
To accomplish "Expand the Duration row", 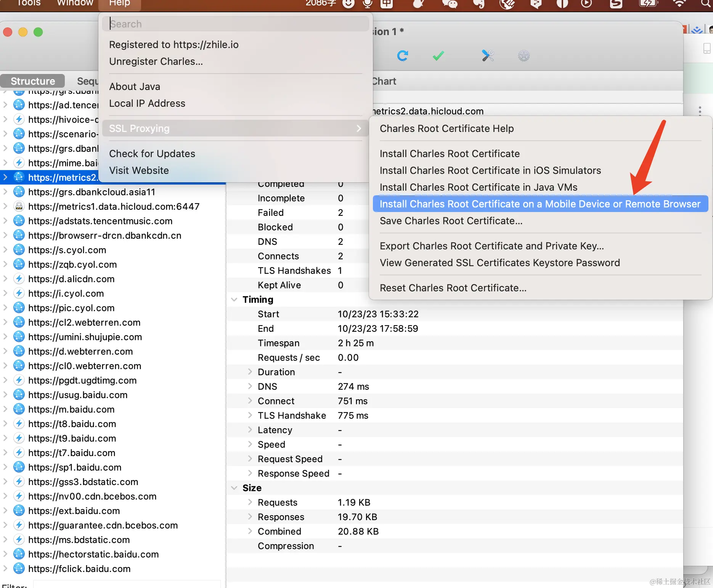I will (x=250, y=371).
